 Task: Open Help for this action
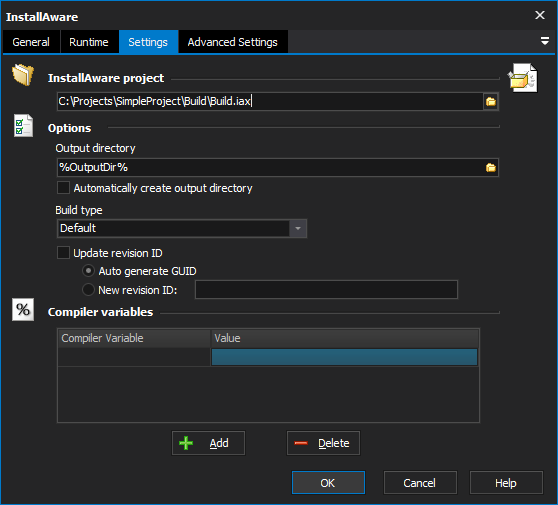tap(506, 483)
